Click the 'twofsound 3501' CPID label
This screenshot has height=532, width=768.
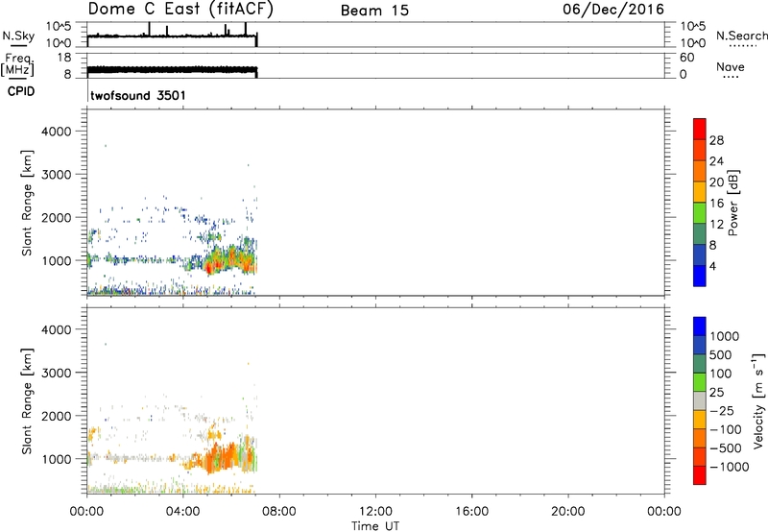[x=138, y=95]
